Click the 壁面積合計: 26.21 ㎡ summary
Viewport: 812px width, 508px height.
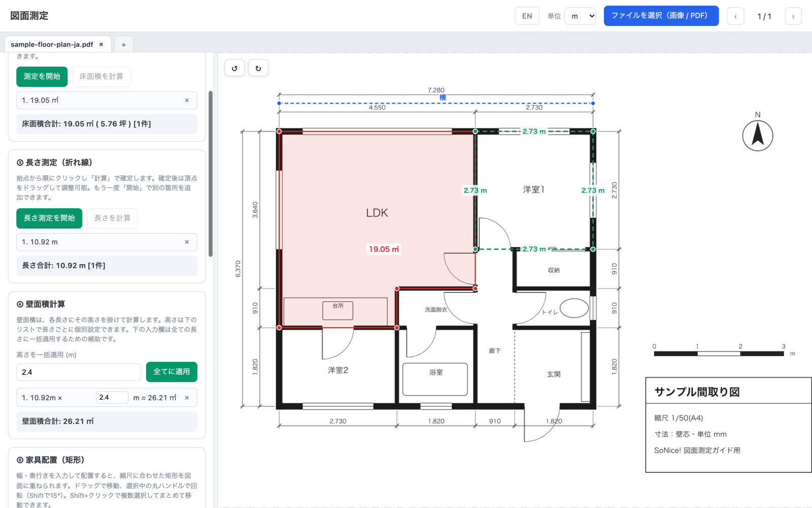tap(107, 422)
